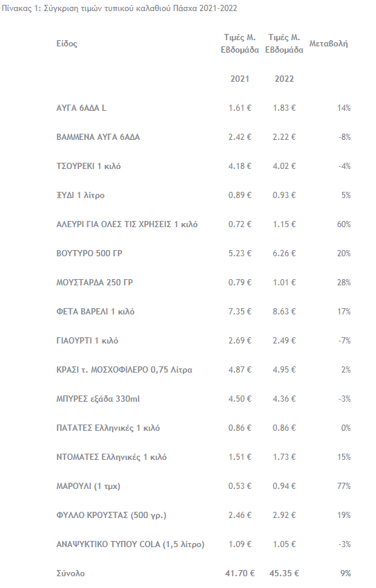
Task: Select the 2021 year header
Action: pos(240,79)
